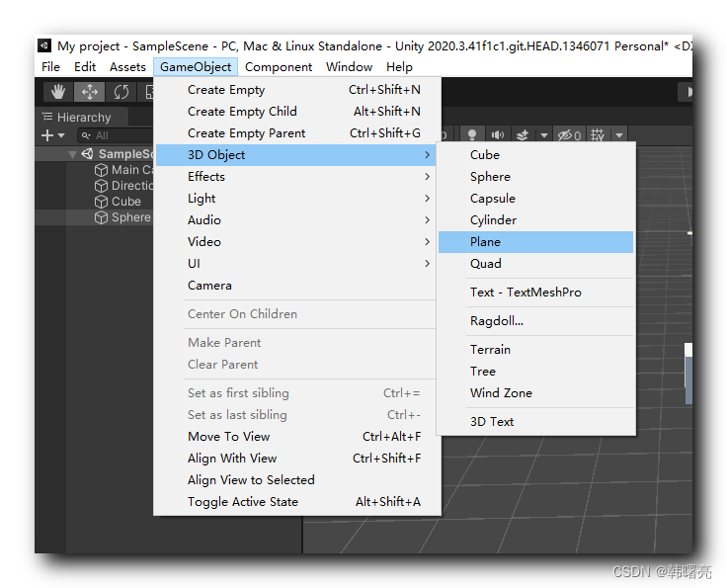Create a Cube from the 3D Object submenu
The height and width of the screenshot is (588, 727).
coord(536,155)
